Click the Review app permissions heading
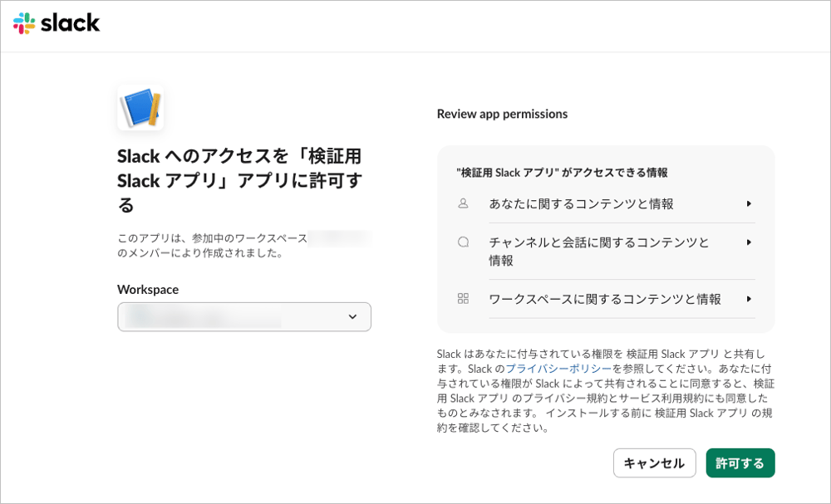Viewport: 831px width, 504px height. pos(502,114)
